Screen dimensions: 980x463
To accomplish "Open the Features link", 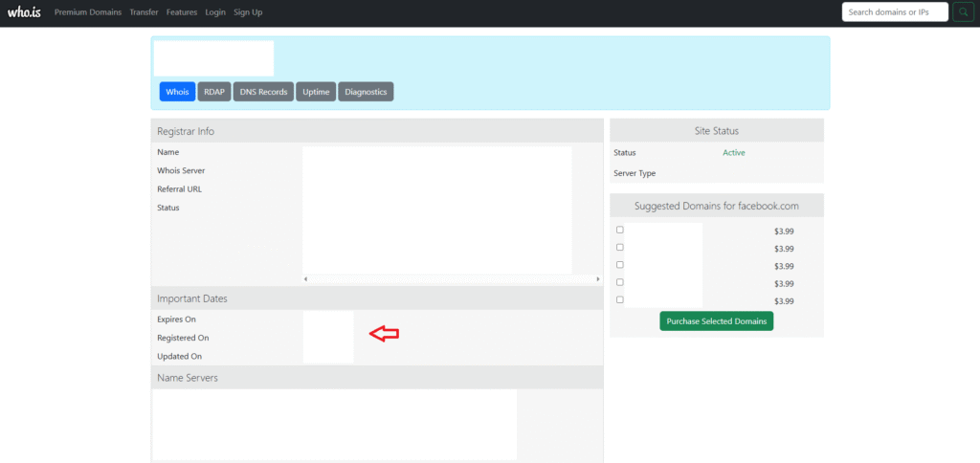I will [182, 12].
